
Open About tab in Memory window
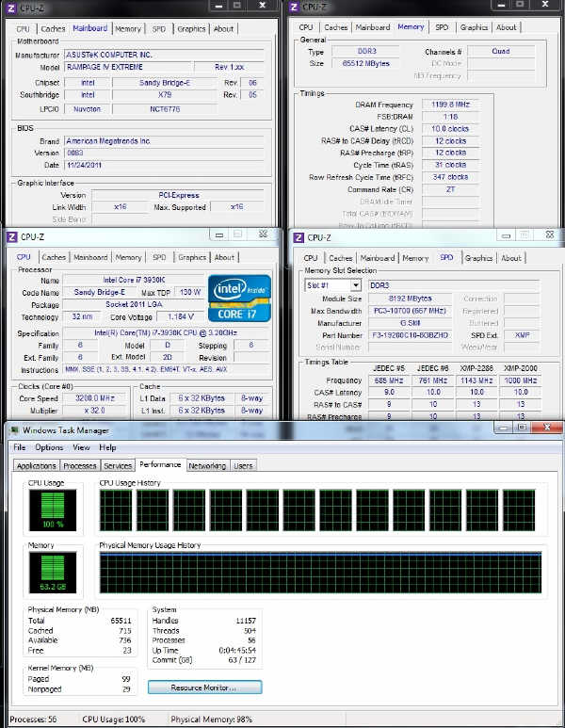click(506, 27)
